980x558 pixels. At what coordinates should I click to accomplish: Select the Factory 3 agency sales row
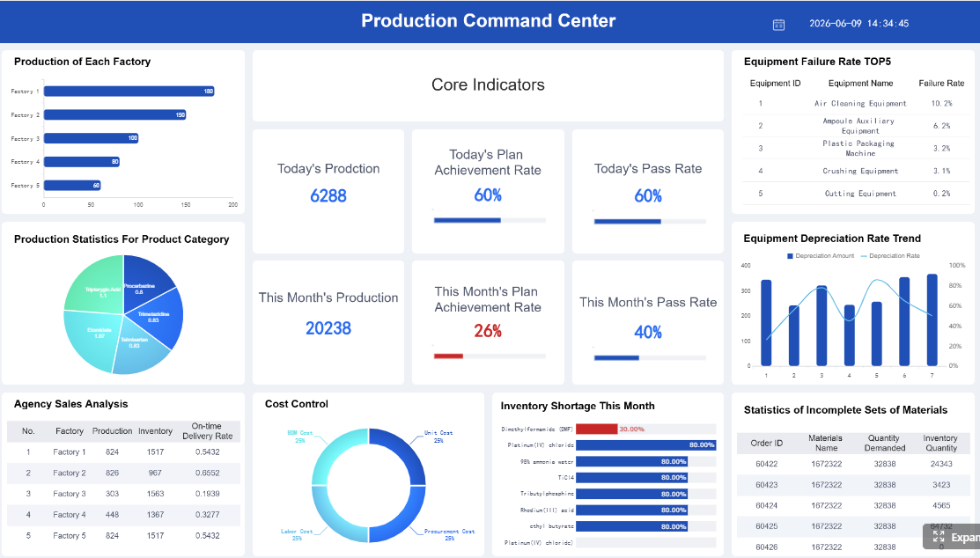pos(123,494)
